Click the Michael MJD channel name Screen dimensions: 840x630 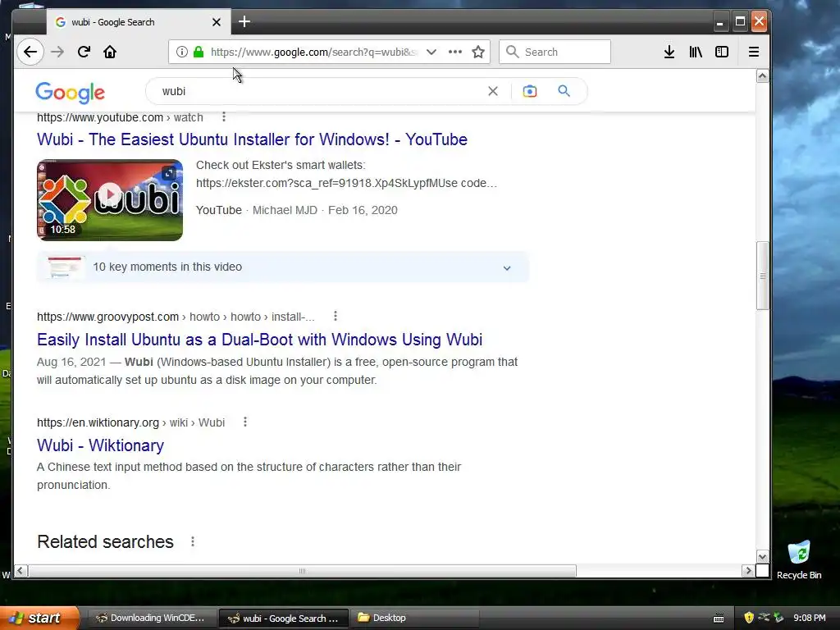click(285, 210)
